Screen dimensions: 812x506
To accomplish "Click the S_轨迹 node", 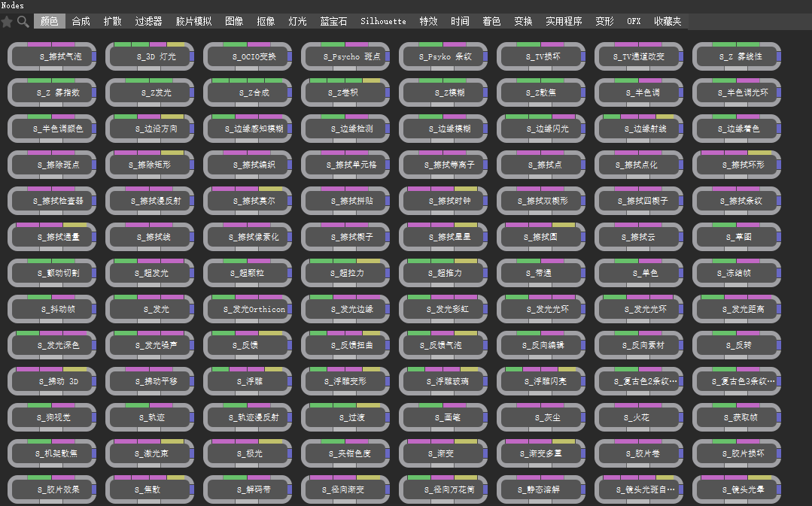I will point(150,417).
